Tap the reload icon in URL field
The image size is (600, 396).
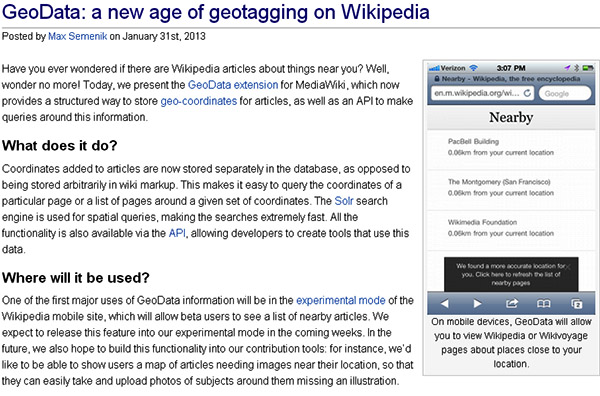(527, 93)
